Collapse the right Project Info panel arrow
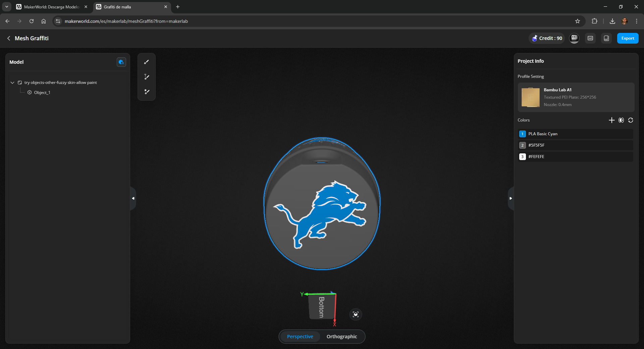The image size is (644, 349). (x=511, y=198)
